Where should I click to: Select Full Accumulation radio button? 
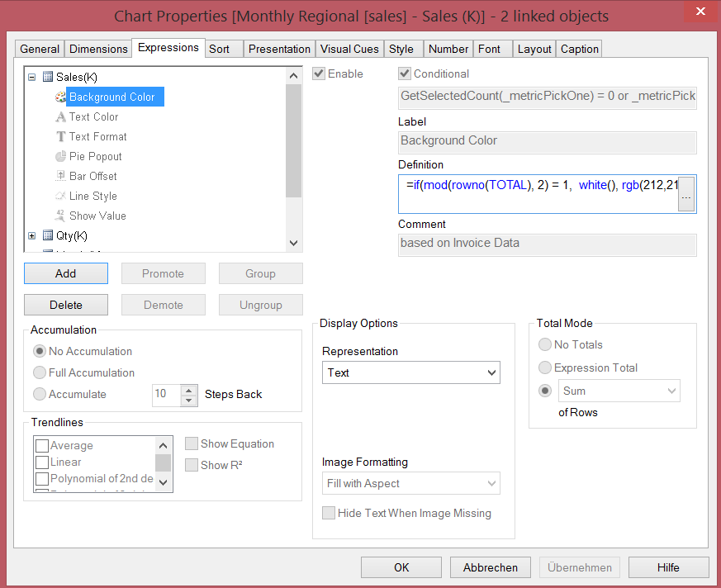pos(40,372)
